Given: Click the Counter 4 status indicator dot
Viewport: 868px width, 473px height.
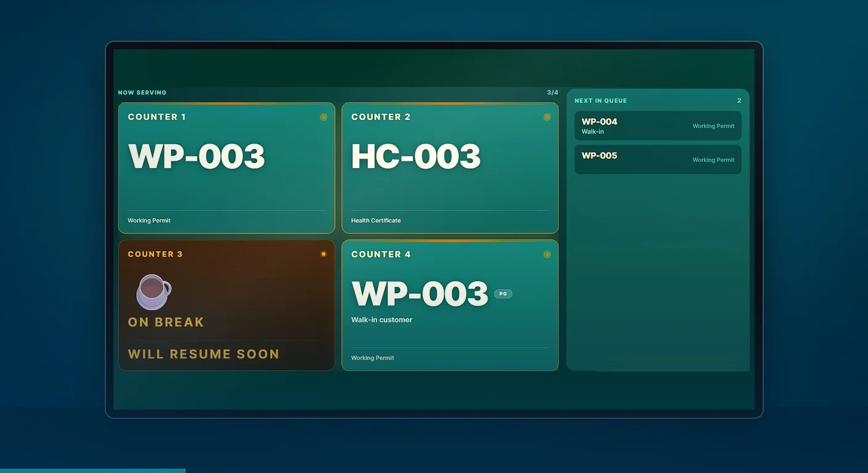Looking at the screenshot, I should [547, 254].
